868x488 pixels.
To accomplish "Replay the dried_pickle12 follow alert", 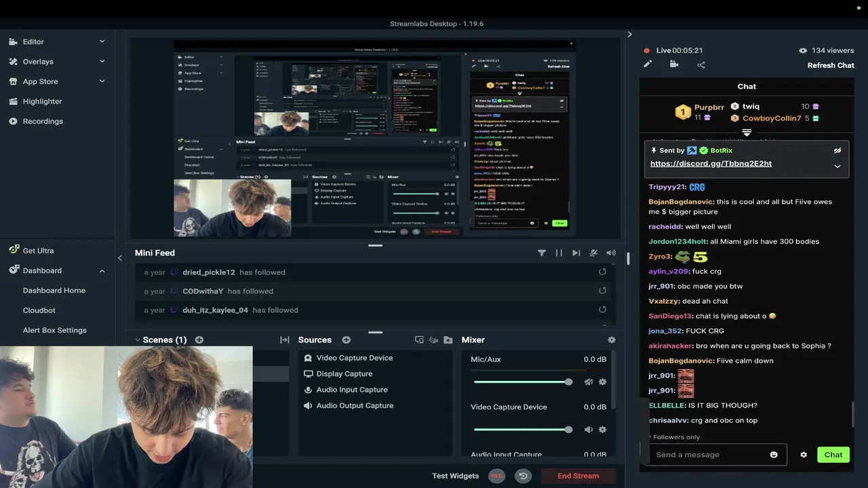I will [x=602, y=272].
